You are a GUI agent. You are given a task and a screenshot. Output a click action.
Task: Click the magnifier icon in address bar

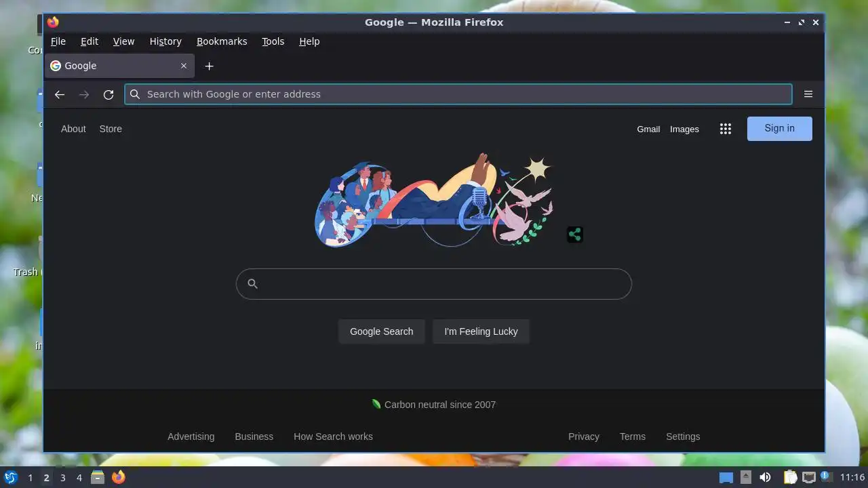(x=135, y=94)
